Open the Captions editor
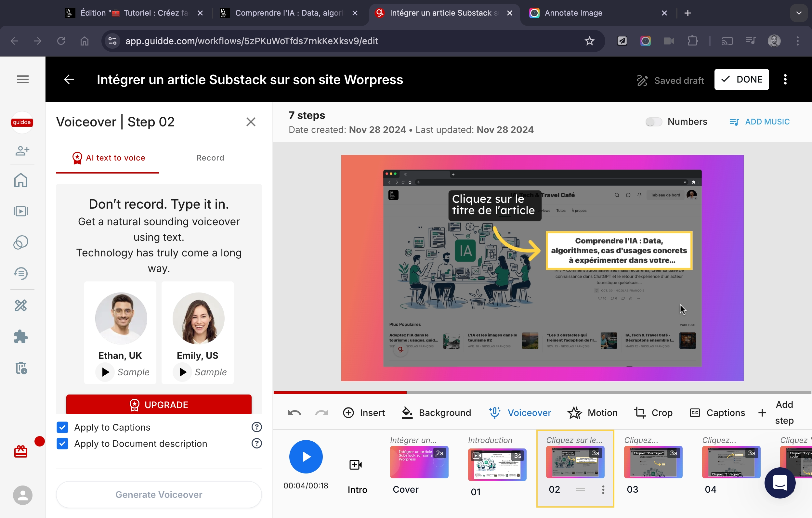The image size is (812, 518). (x=717, y=412)
